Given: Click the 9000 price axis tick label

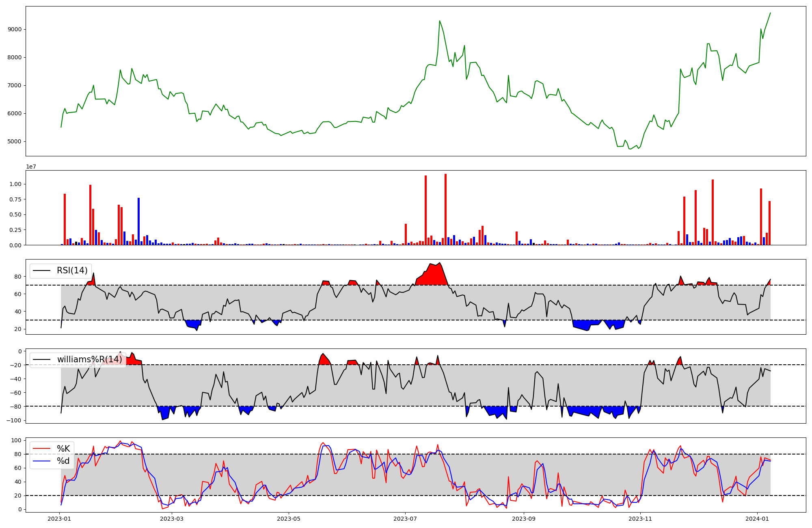Looking at the screenshot, I should point(15,29).
